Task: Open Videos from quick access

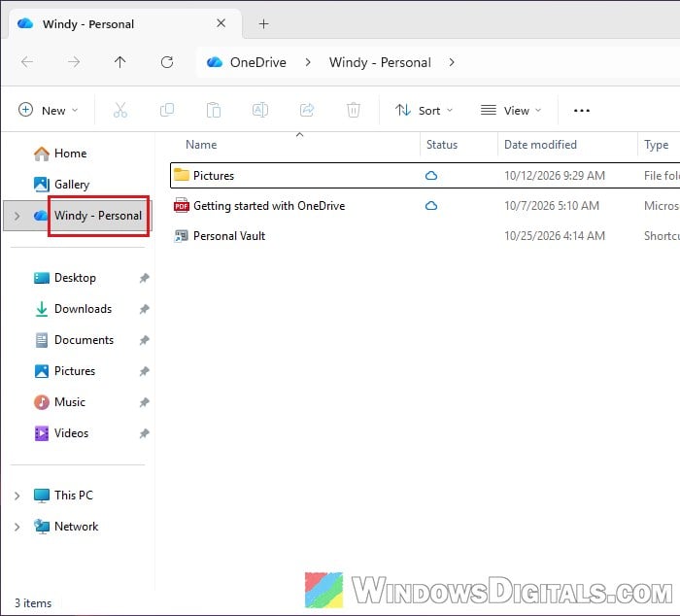Action: tap(71, 433)
